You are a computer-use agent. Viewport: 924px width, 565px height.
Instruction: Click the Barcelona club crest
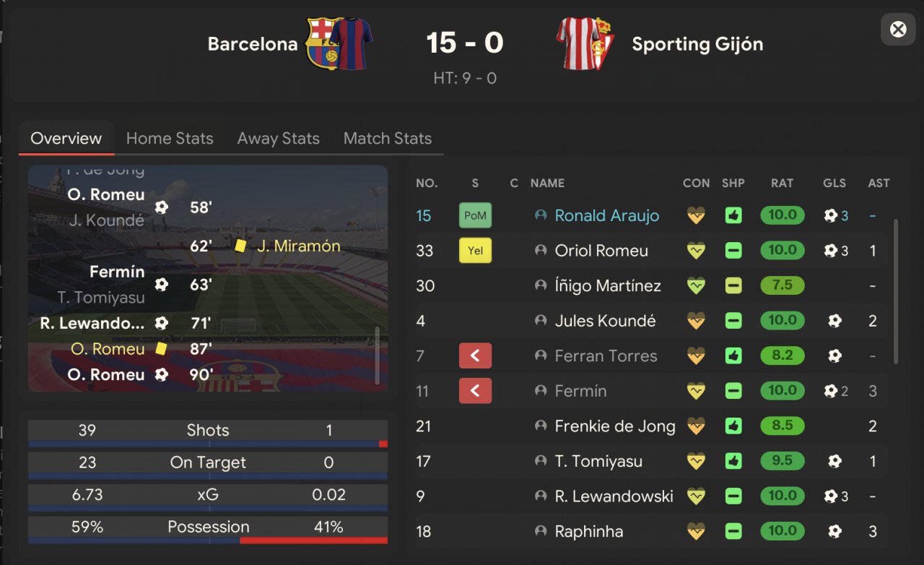[x=323, y=43]
